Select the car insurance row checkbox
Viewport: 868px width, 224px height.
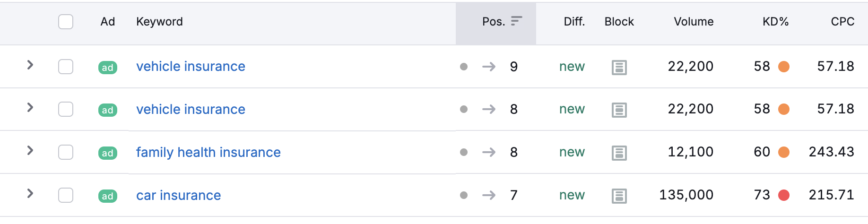click(66, 195)
